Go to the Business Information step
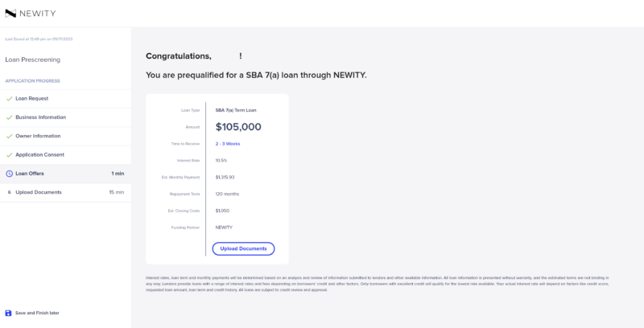Image resolution: width=644 pixels, height=328 pixels. pos(65,117)
